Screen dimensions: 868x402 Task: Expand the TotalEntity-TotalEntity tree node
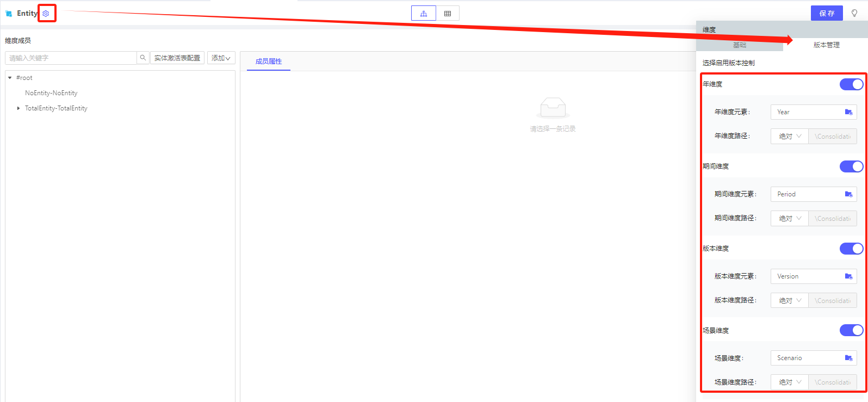click(18, 108)
